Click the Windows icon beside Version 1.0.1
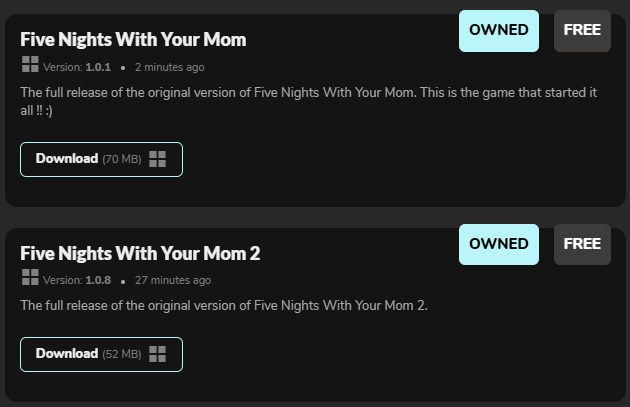This screenshot has width=630, height=407. point(30,66)
